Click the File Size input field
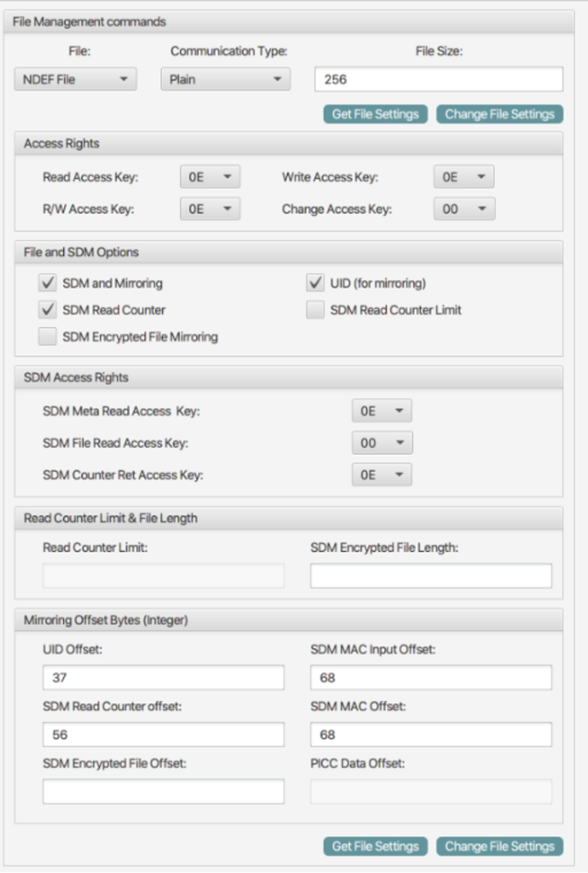 [x=437, y=80]
